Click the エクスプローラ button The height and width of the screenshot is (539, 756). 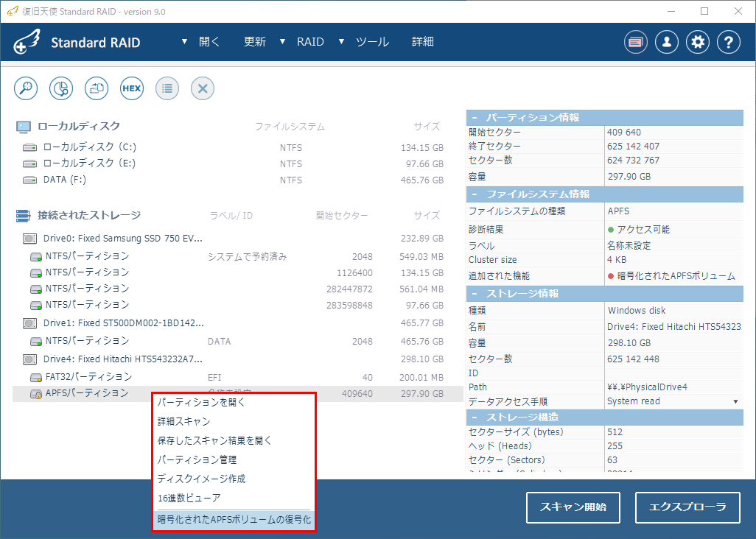[687, 507]
